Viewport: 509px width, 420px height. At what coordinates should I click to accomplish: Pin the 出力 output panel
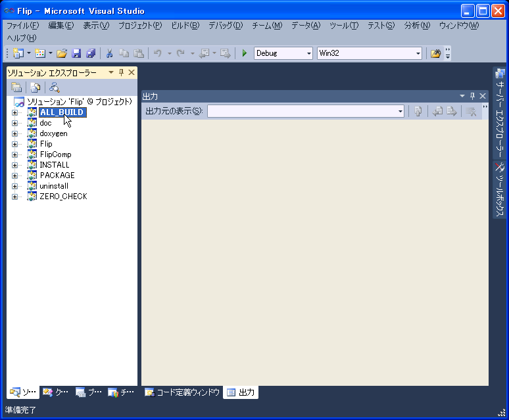coord(472,96)
